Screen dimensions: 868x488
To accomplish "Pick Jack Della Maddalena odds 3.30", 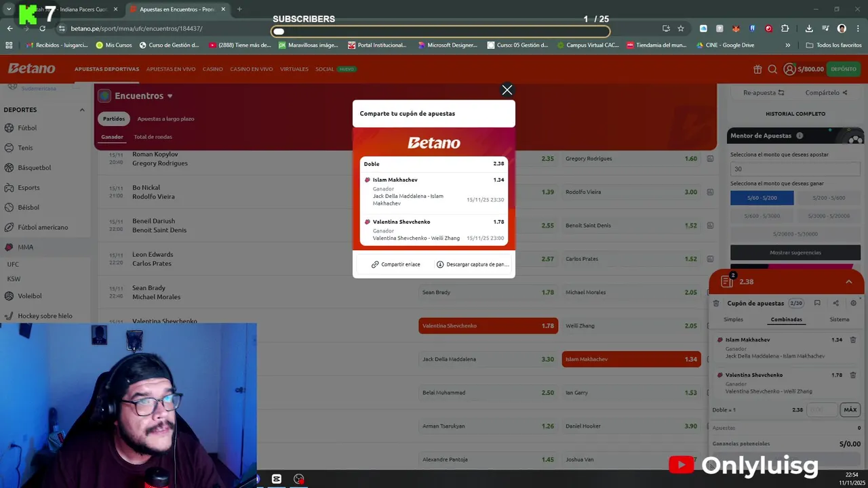I will tap(488, 359).
